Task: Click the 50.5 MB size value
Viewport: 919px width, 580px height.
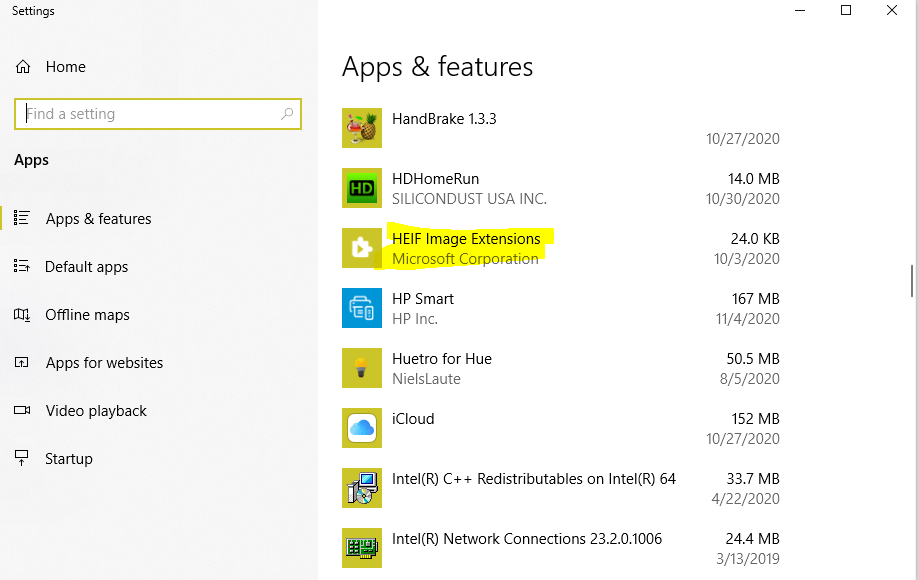Action: [x=753, y=359]
